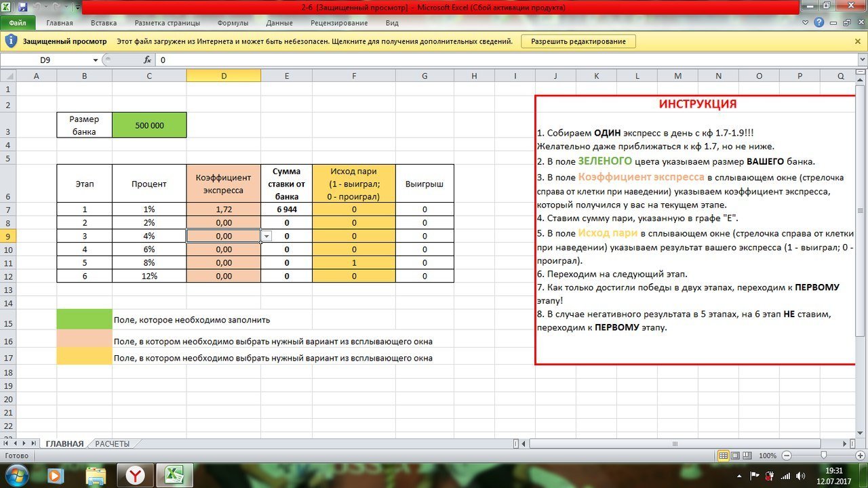Click the zoom slider handle

click(x=823, y=455)
